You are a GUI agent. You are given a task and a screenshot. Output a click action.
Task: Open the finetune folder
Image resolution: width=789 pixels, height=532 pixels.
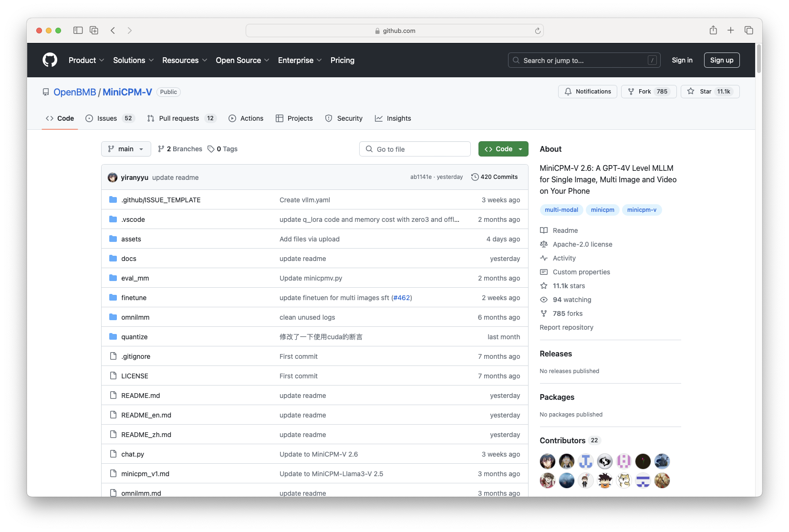coord(134,298)
